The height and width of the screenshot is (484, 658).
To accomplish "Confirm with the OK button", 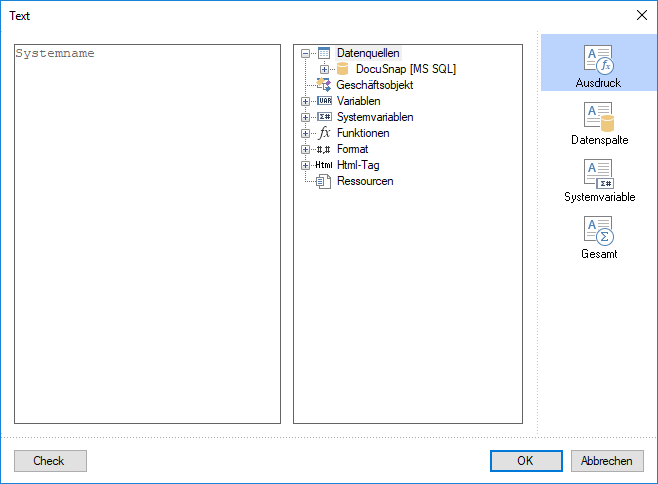I will point(526,461).
